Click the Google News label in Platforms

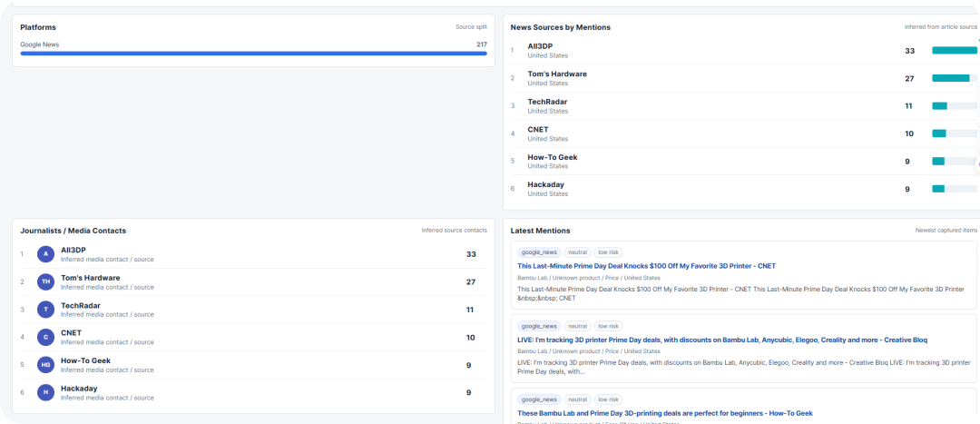click(x=39, y=44)
